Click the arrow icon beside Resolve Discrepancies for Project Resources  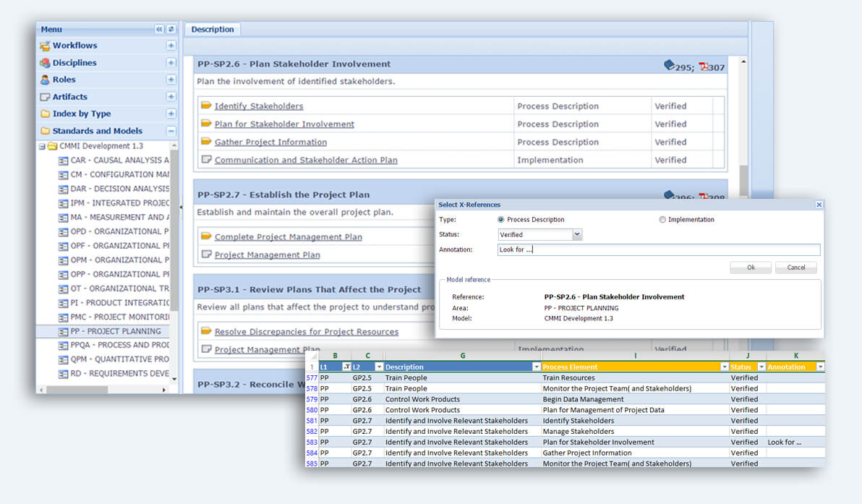coord(206,331)
